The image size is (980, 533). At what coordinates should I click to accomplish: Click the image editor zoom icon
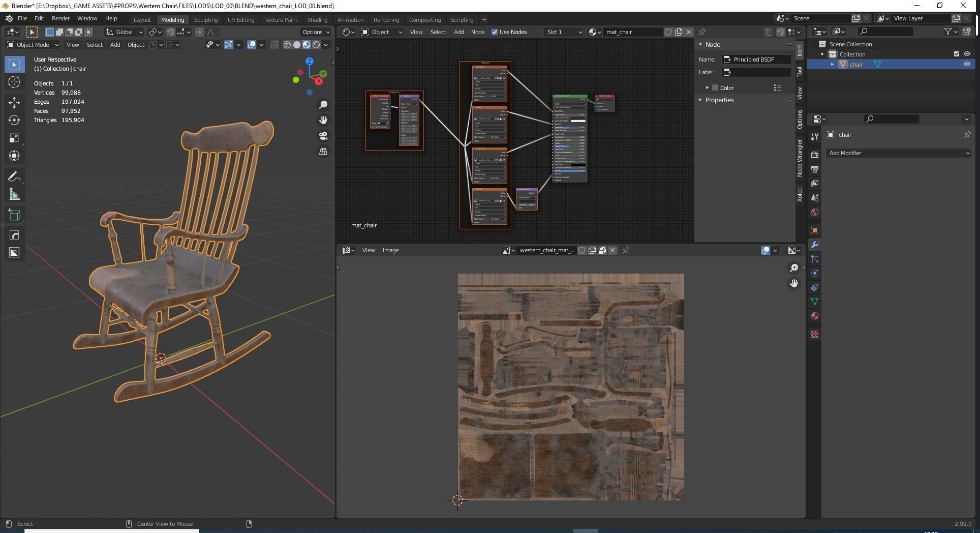[794, 268]
